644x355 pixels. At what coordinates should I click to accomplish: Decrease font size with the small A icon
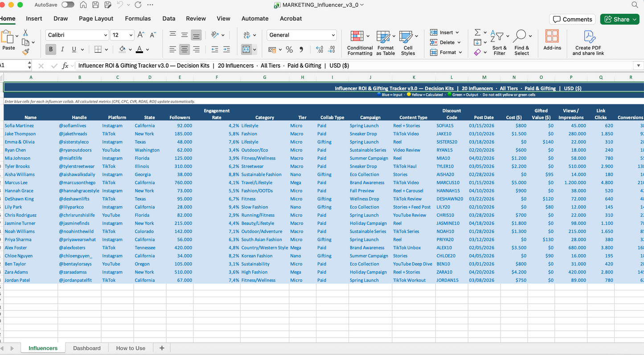pyautogui.click(x=153, y=35)
